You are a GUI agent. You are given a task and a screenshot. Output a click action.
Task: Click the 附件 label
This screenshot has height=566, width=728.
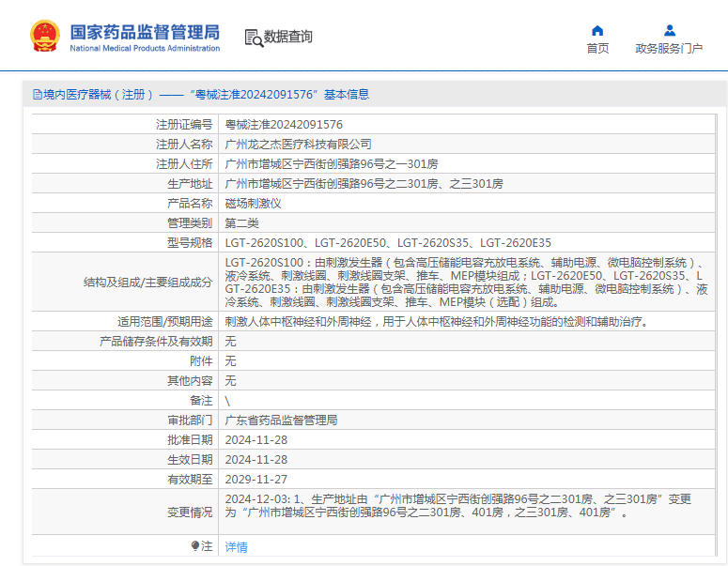coord(201,361)
